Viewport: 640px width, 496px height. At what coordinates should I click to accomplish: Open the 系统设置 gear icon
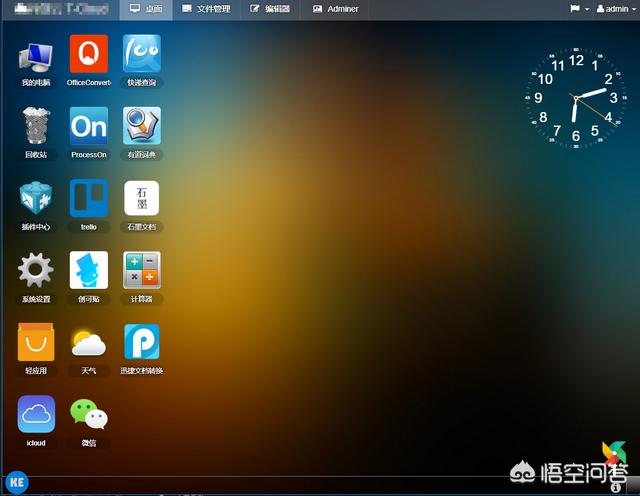point(36,270)
